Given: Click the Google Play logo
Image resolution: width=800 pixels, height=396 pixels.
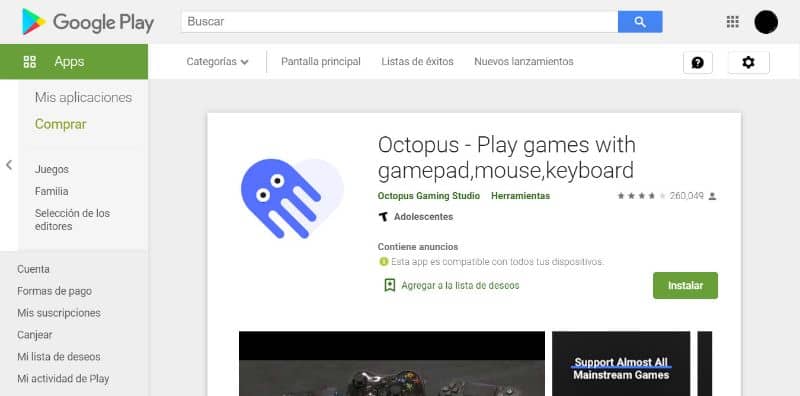Looking at the screenshot, I should [x=88, y=22].
